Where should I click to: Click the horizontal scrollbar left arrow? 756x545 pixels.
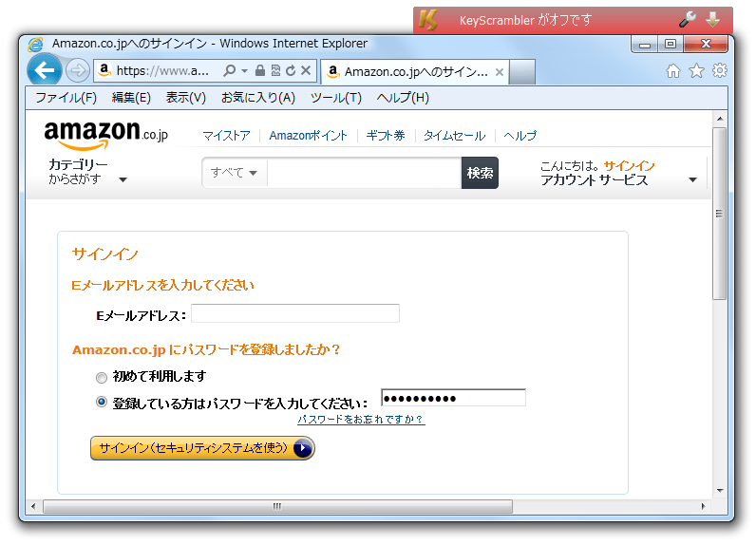click(x=33, y=506)
